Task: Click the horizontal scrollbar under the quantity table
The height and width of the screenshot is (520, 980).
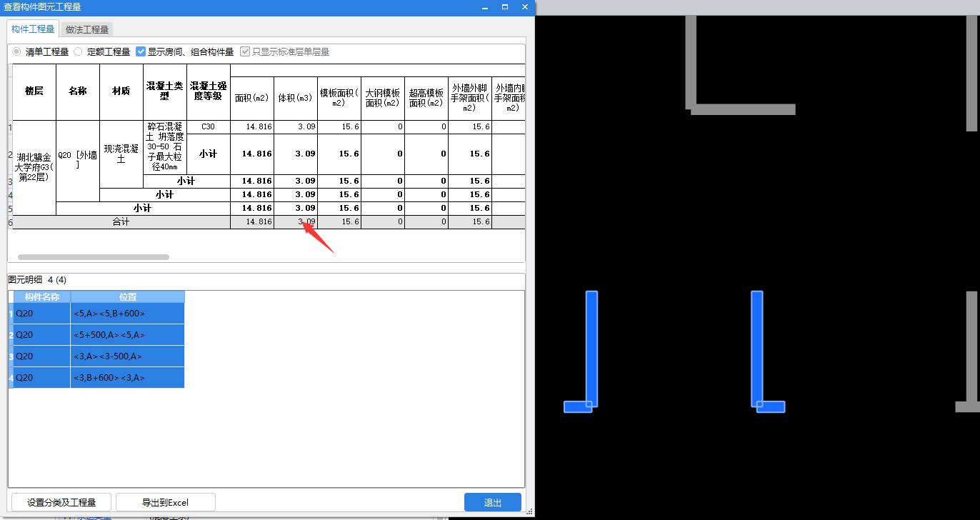Action: tap(94, 257)
